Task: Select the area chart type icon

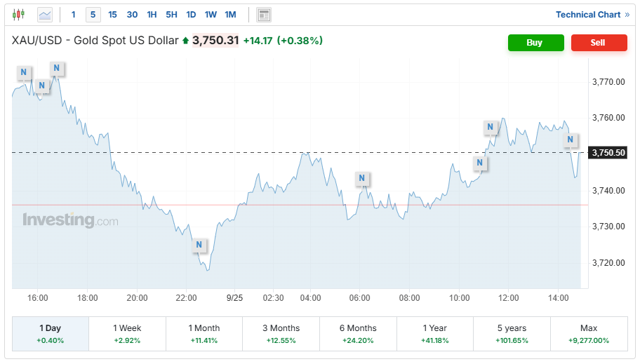Action: (x=45, y=14)
